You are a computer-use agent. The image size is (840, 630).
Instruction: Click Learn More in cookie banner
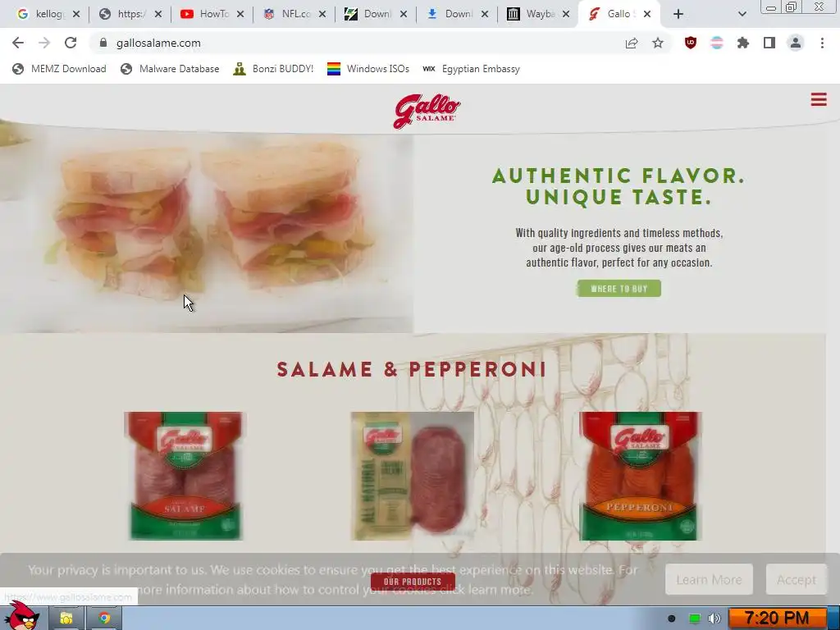coord(709,580)
